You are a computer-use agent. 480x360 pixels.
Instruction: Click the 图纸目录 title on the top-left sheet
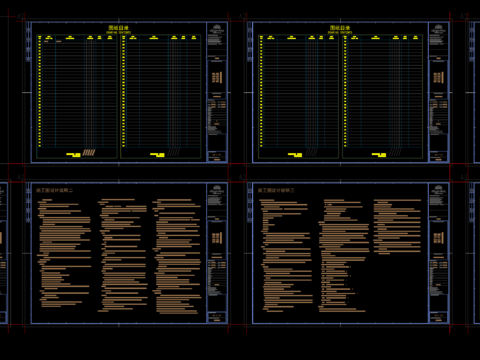119,28
